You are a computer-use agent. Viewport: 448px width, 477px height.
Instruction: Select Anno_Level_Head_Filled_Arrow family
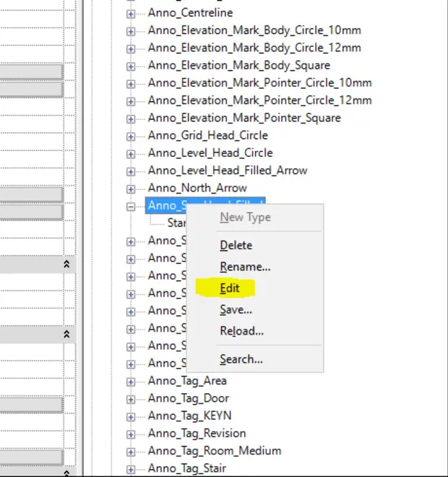[x=227, y=171]
